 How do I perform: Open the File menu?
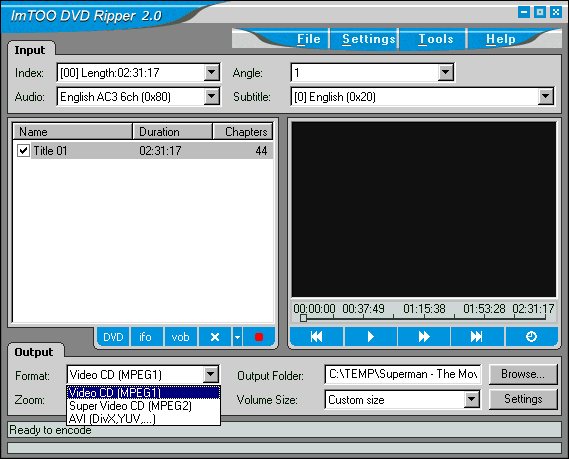(x=308, y=39)
